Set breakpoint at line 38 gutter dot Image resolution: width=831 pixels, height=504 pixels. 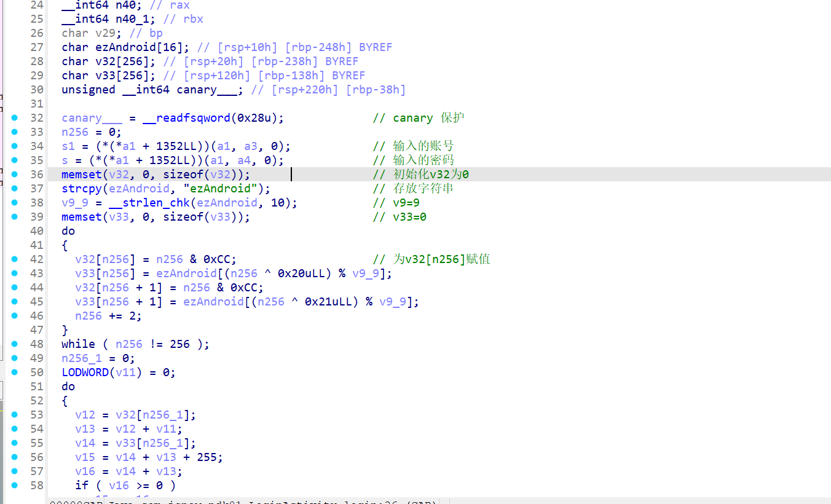15,203
